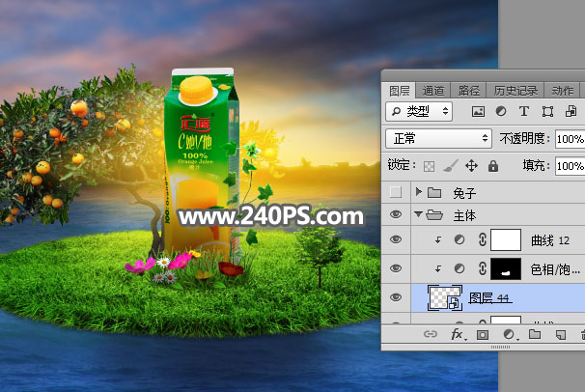Add a layer mask
Image resolution: width=585 pixels, height=392 pixels.
coord(483,335)
